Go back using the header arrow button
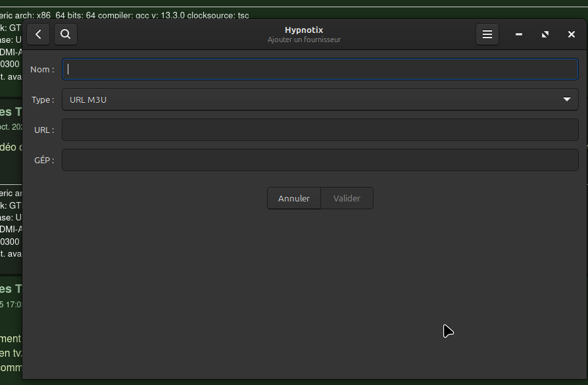Viewport: 588px width, 385px height. [39, 34]
